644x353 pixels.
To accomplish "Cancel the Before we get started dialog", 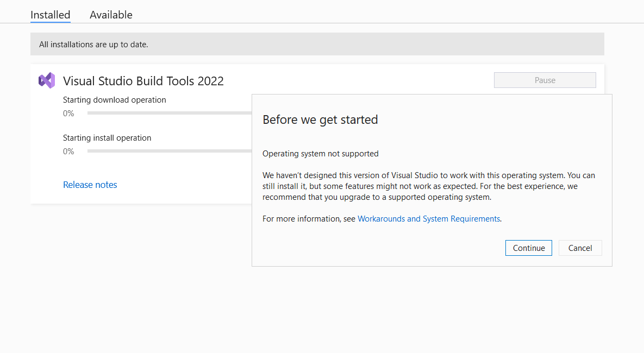I will tap(580, 248).
